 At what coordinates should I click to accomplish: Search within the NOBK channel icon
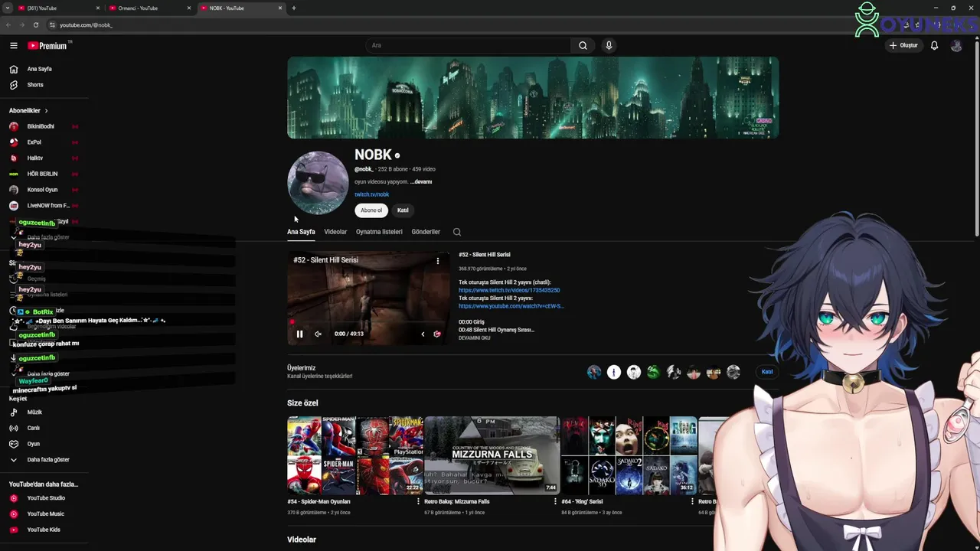click(457, 232)
